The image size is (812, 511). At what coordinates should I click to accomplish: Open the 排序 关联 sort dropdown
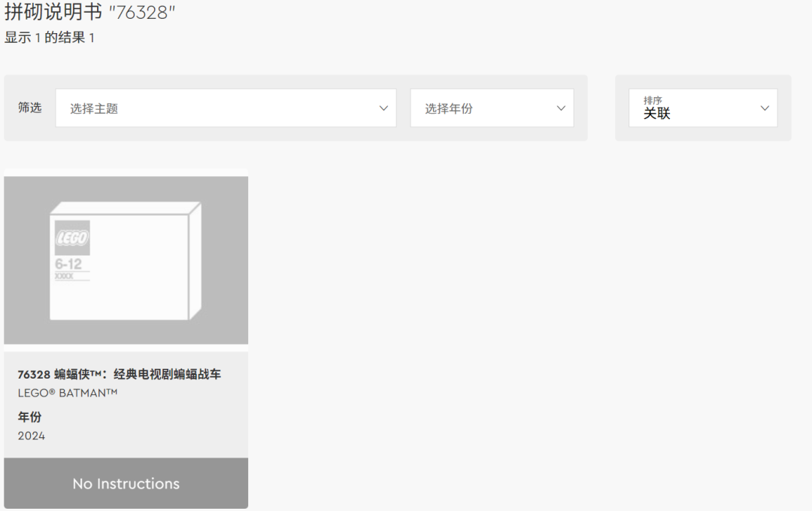point(703,108)
